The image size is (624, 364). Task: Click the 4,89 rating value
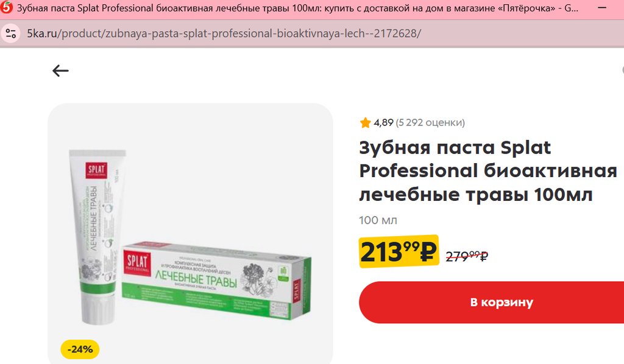click(384, 122)
